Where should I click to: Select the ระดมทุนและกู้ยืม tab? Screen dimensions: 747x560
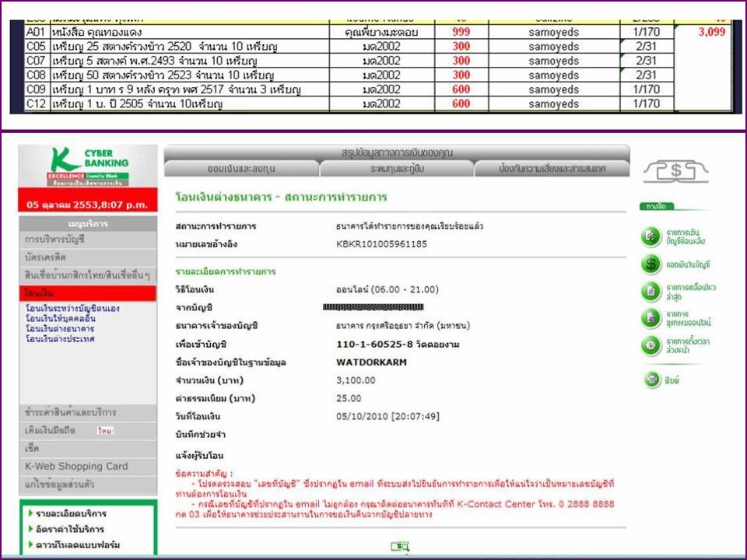397,169
